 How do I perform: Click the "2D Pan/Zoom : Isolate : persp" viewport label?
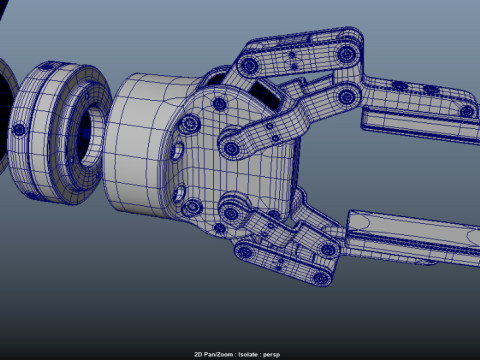coord(237,354)
